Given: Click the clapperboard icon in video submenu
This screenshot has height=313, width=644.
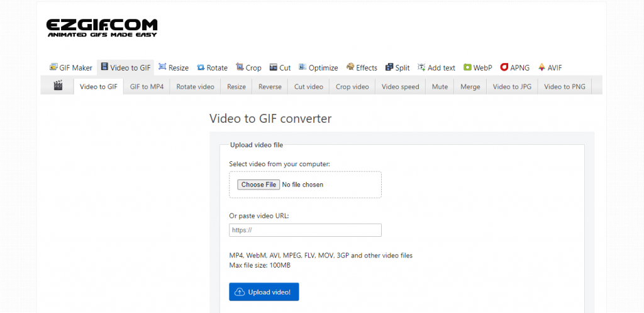Looking at the screenshot, I should click(x=58, y=86).
